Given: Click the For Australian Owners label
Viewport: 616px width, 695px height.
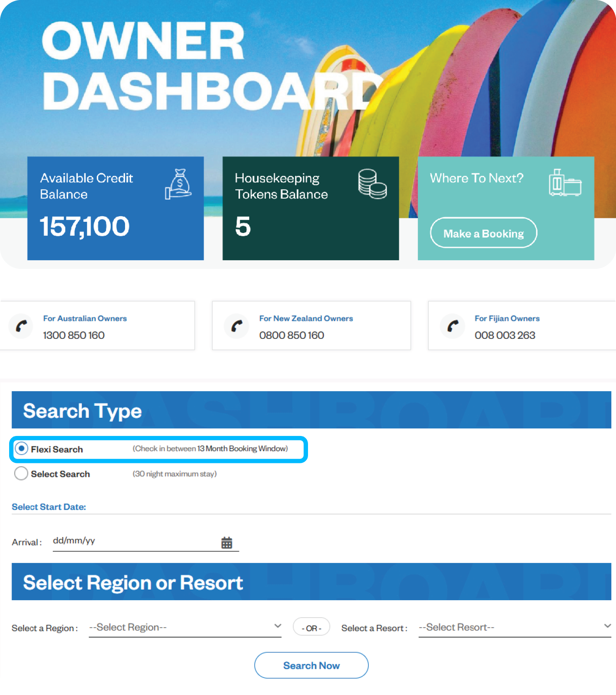Looking at the screenshot, I should pos(85,318).
